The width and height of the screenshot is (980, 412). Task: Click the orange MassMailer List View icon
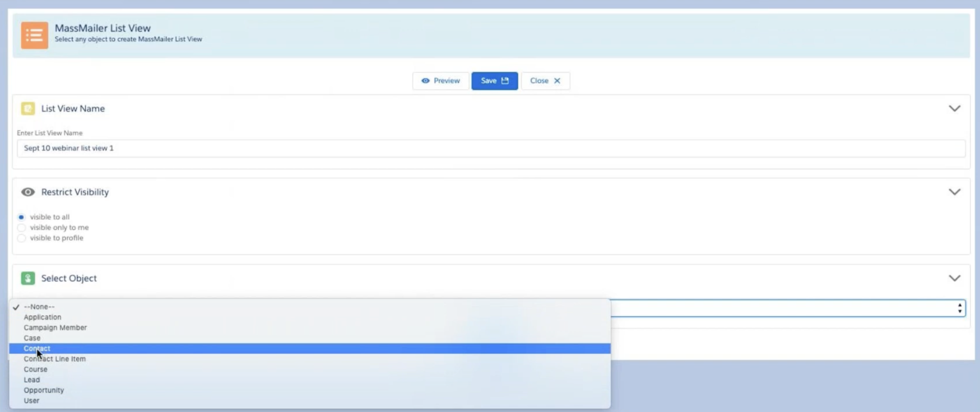(34, 35)
